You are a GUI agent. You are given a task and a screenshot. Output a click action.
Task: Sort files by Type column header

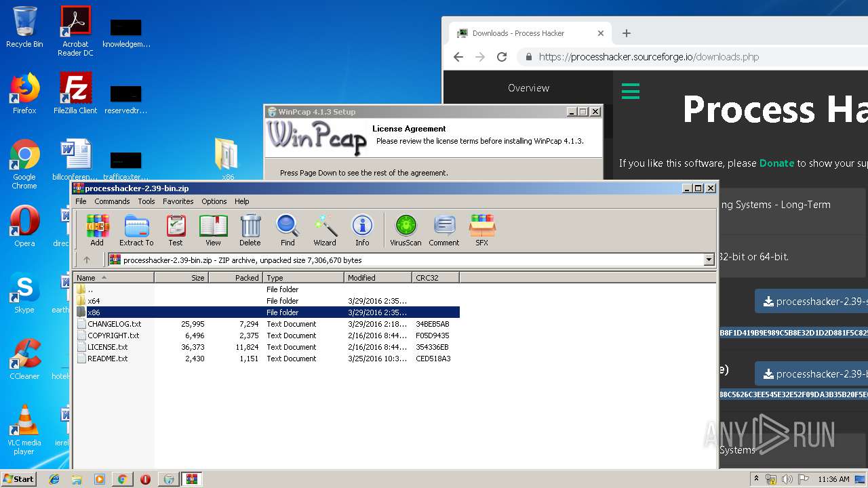click(304, 277)
